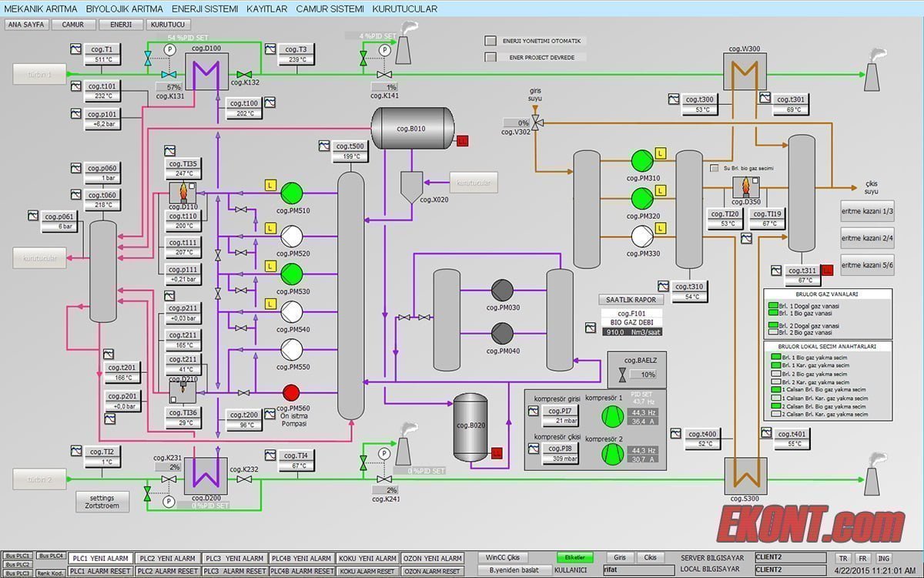This screenshot has width=924, height=578.
Task: Open trend icon next to BIO GAZ DEBI
Action: [x=590, y=328]
